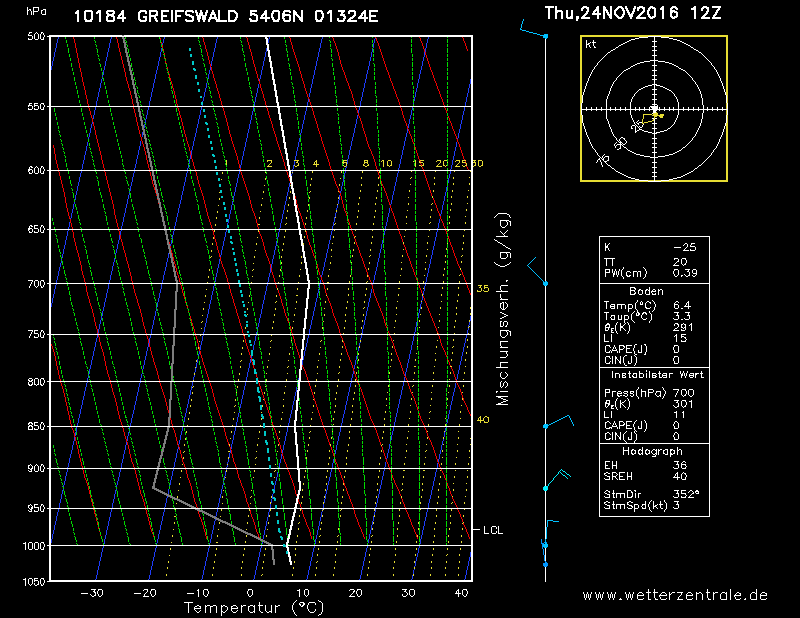Viewport: 800px width, 618px height.
Task: Open the www.wetterzentrale.de link
Action: pyautogui.click(x=675, y=594)
